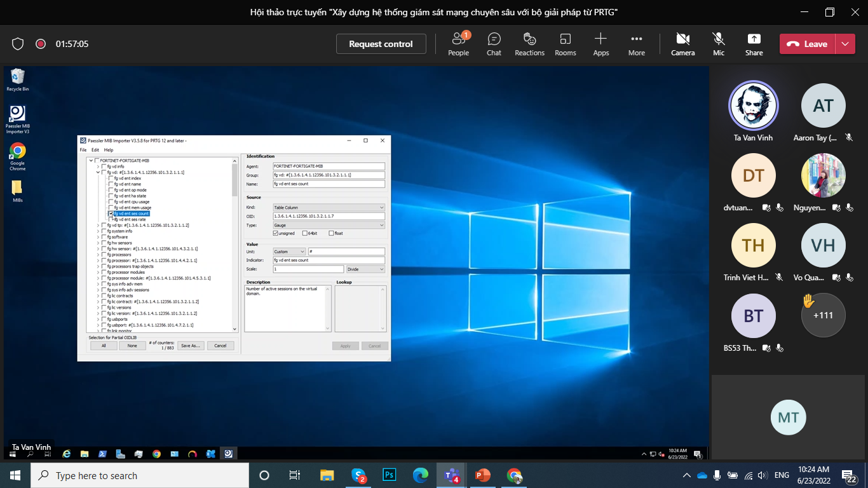Click Ta Van Vinh participant avatar

(x=753, y=105)
